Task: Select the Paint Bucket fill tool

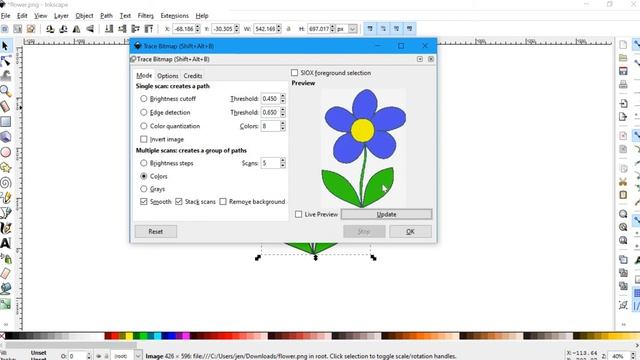Action: click(5, 289)
